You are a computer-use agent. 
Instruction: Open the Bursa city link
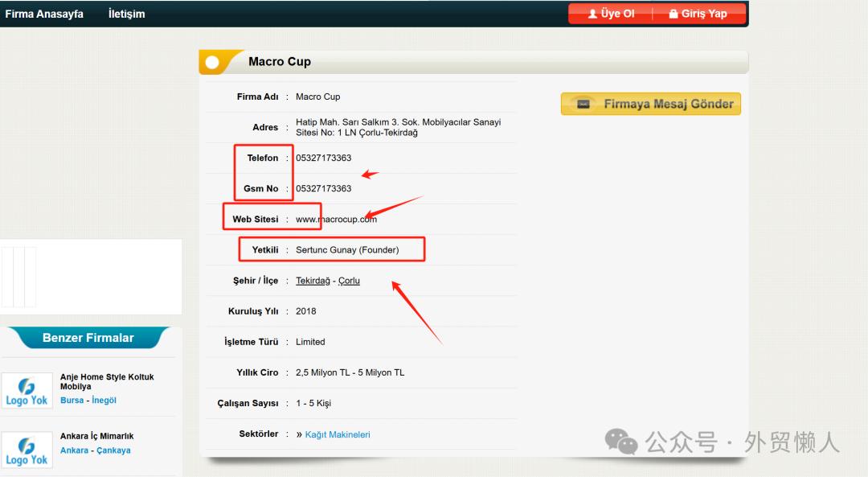pos(72,400)
